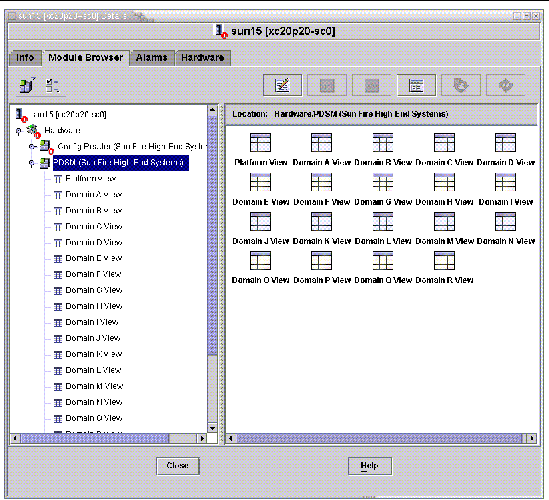Open Domain J View icon in right pane
Viewport: 549px width, 500px height.
[260, 222]
